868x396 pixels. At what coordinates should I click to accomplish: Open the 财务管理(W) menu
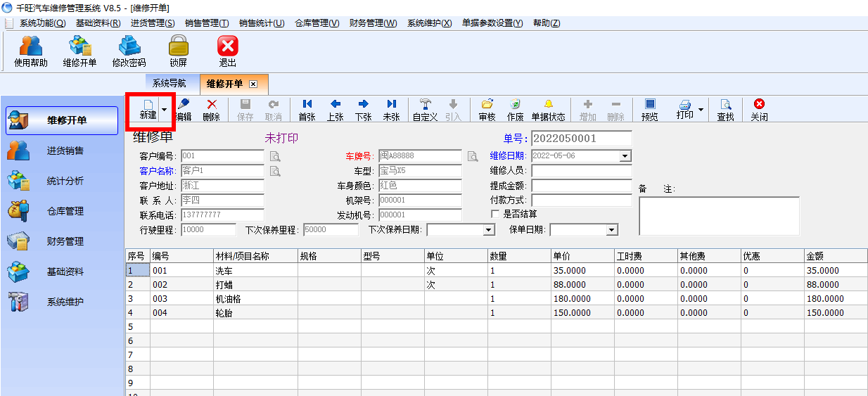373,23
